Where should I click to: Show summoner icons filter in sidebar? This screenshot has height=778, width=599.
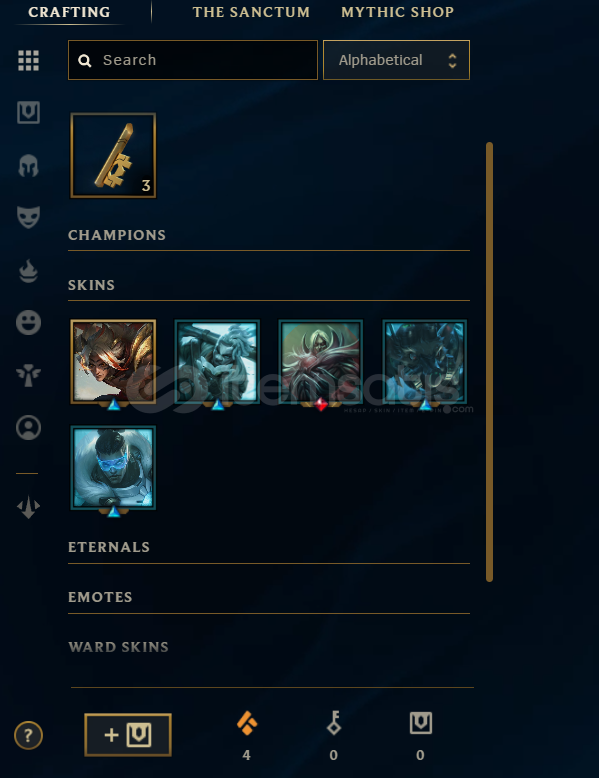tap(28, 427)
